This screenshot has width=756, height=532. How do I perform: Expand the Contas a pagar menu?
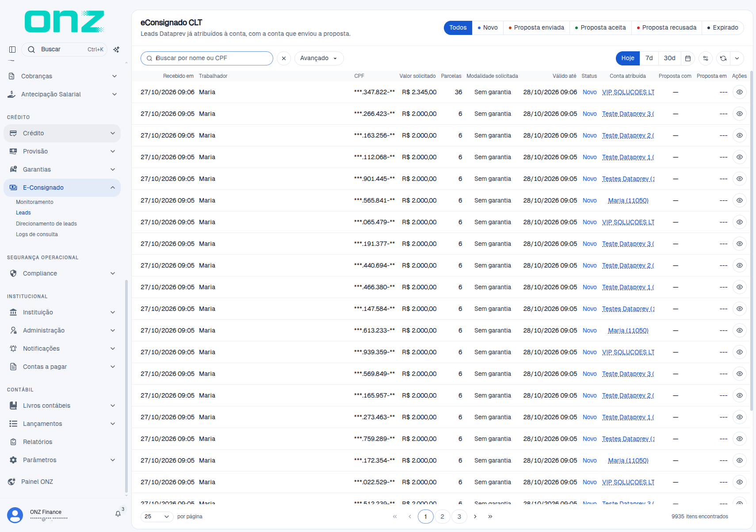[62, 367]
